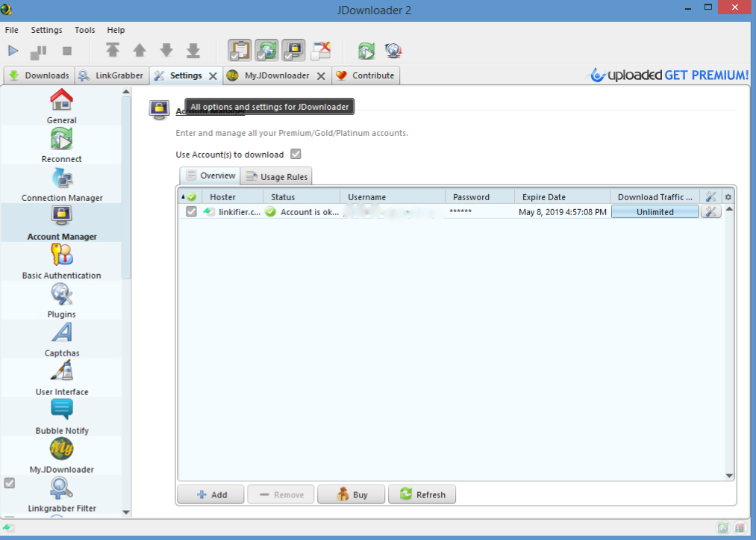Image resolution: width=756 pixels, height=540 pixels.
Task: Select the linkifier.c... hoster cell
Action: coord(233,212)
